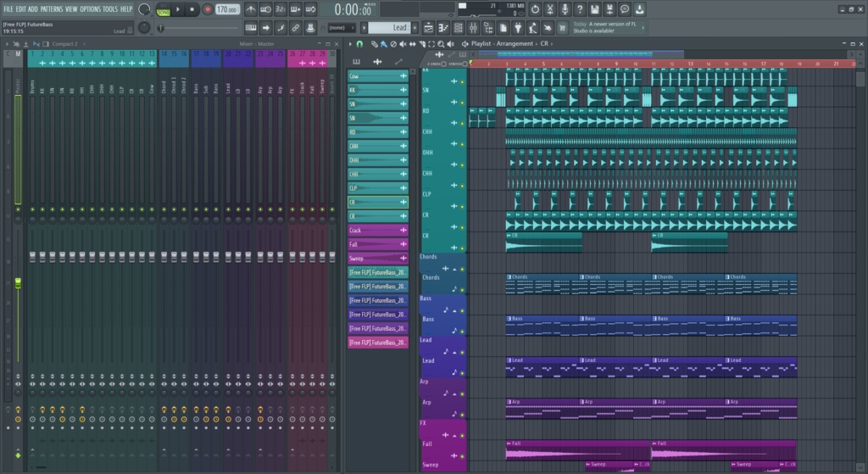The image size is (868, 474).
Task: Open the Channel rack view icon
Action: (459, 28)
